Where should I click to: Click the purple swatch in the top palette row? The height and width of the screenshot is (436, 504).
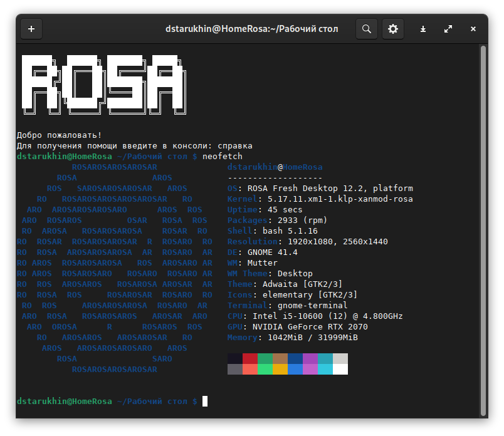click(x=310, y=358)
